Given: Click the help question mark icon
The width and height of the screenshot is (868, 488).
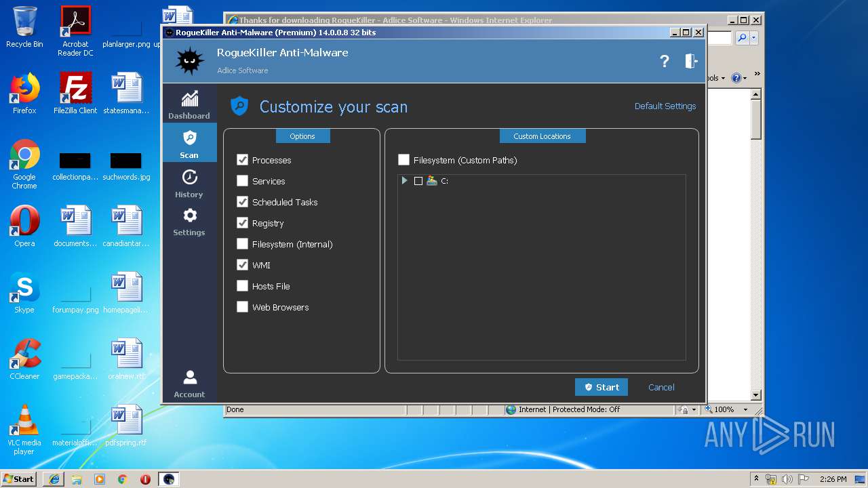Looking at the screenshot, I should (x=665, y=61).
